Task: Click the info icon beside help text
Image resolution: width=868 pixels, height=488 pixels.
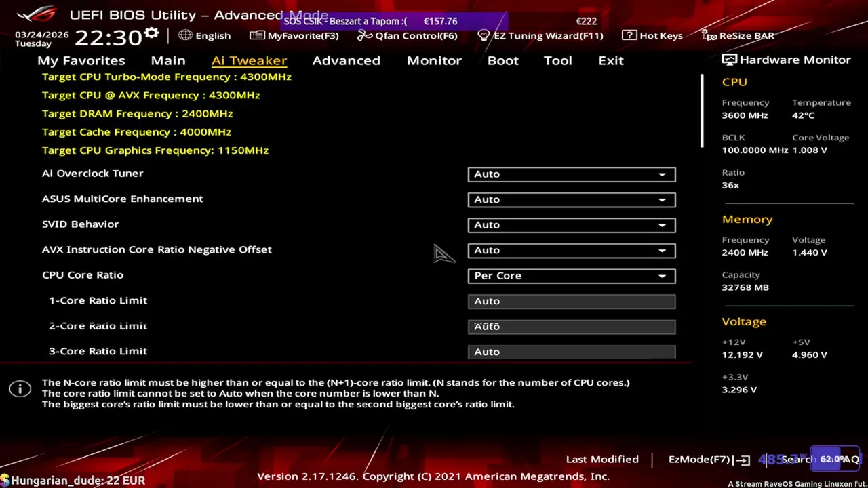Action: (20, 388)
